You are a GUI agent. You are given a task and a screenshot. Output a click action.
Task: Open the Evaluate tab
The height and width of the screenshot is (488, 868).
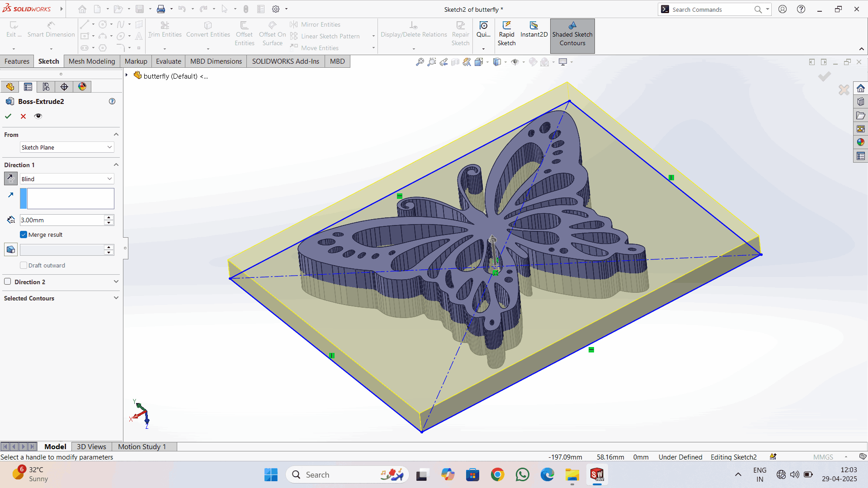168,61
